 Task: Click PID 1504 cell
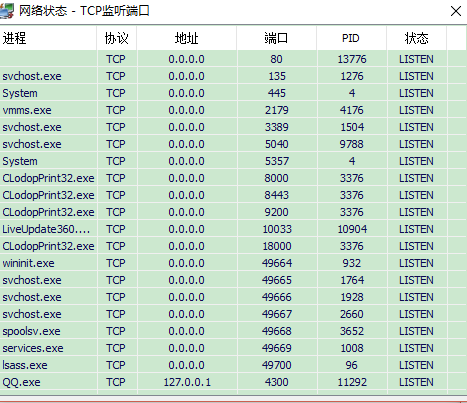coord(352,127)
